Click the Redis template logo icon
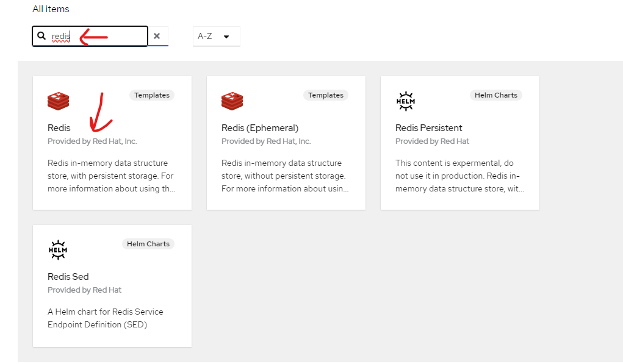Screen dimensions: 623x364 [x=59, y=101]
